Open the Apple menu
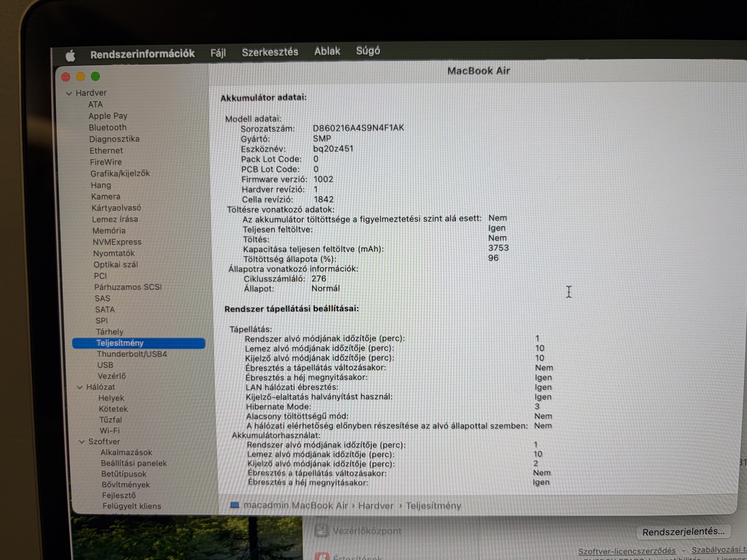747x560 pixels. 70,55
